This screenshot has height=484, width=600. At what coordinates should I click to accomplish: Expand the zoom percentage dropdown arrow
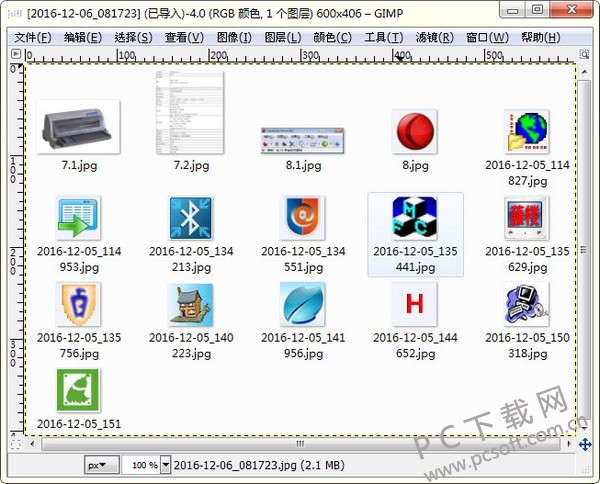165,465
